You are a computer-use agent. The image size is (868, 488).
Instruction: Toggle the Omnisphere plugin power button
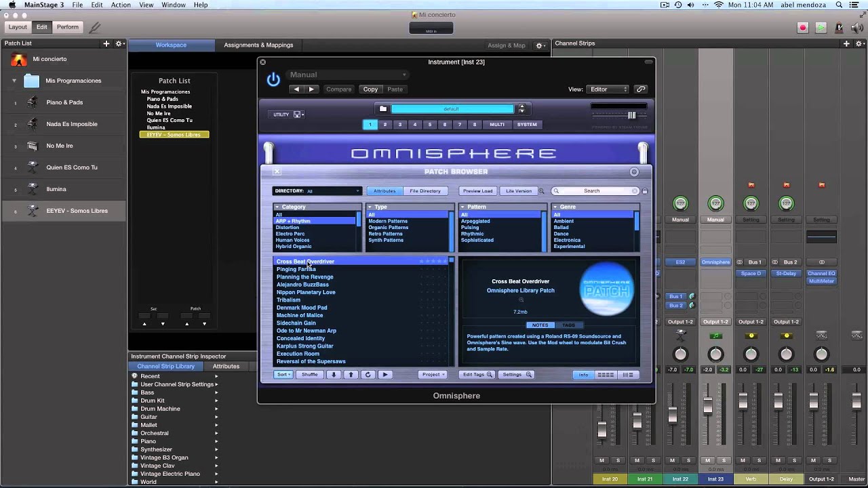273,80
